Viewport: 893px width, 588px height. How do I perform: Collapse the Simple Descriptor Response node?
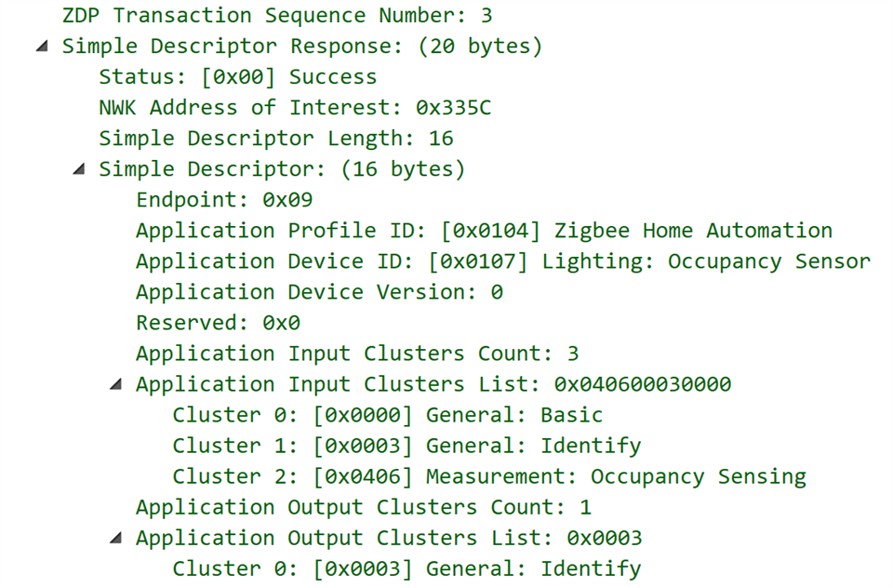coord(42,47)
